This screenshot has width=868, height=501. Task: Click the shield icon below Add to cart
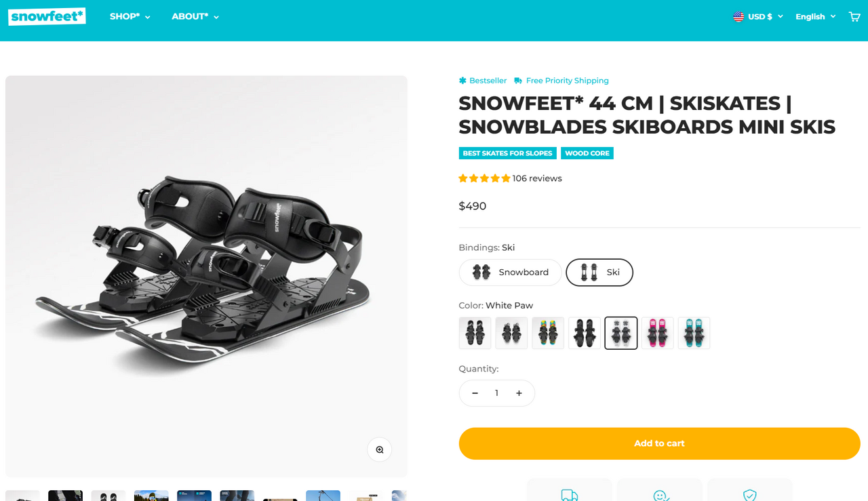pos(749,495)
